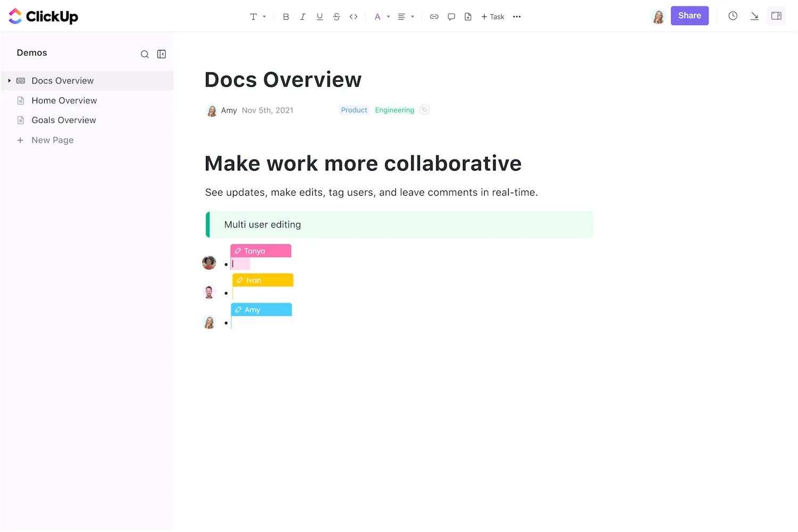Click the blue Amy editing label
This screenshot has width=798, height=532.
point(261,310)
